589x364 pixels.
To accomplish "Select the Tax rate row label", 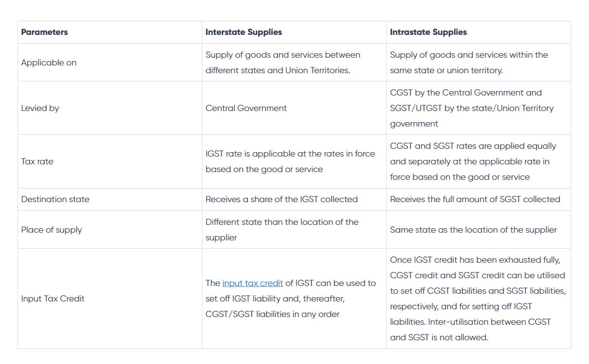I will click(37, 161).
